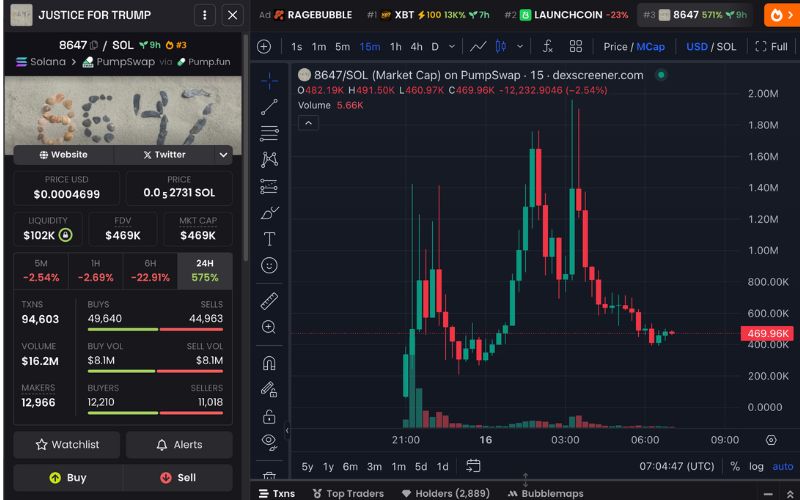Switch chart currency to SOL
800x500 pixels.
point(727,47)
